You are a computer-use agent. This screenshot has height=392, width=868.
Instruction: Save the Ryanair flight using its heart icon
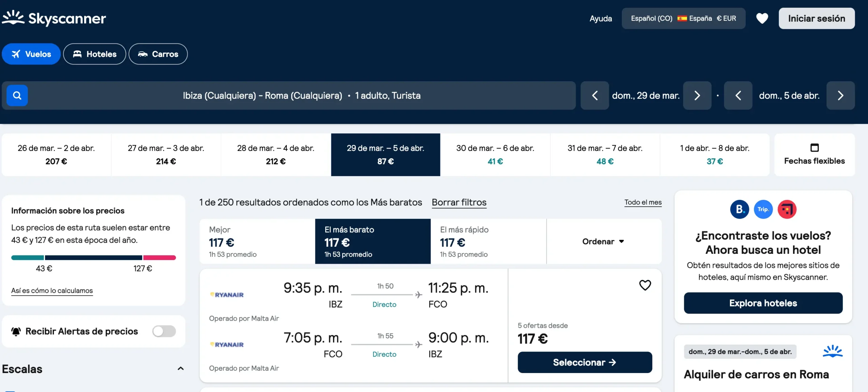click(x=645, y=285)
